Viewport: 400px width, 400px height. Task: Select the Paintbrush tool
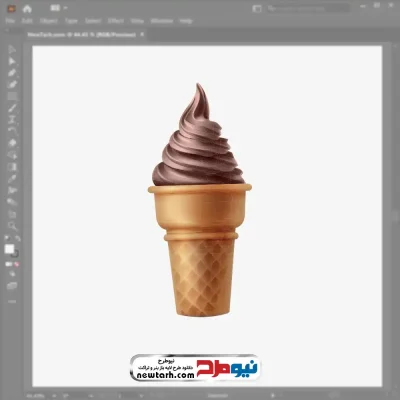[12, 108]
